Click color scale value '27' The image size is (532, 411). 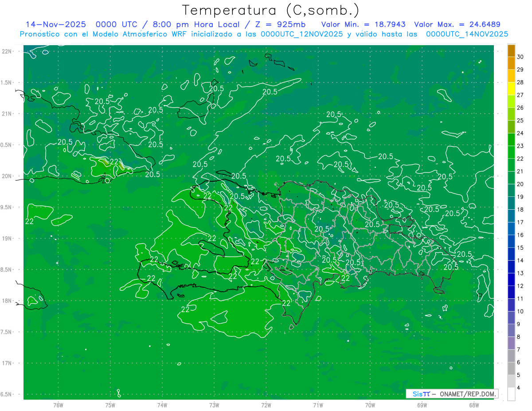pos(520,95)
